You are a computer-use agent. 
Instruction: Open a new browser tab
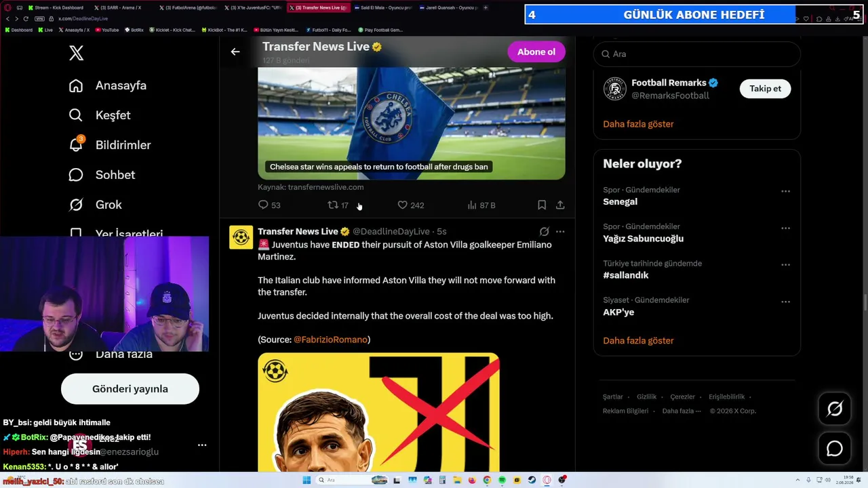pyautogui.click(x=486, y=8)
